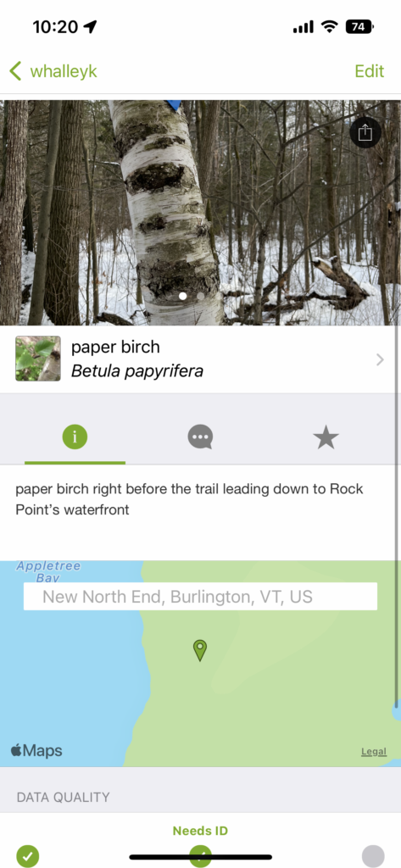The image size is (401, 868).
Task: Tap the grey data quality circle
Action: coord(373,856)
